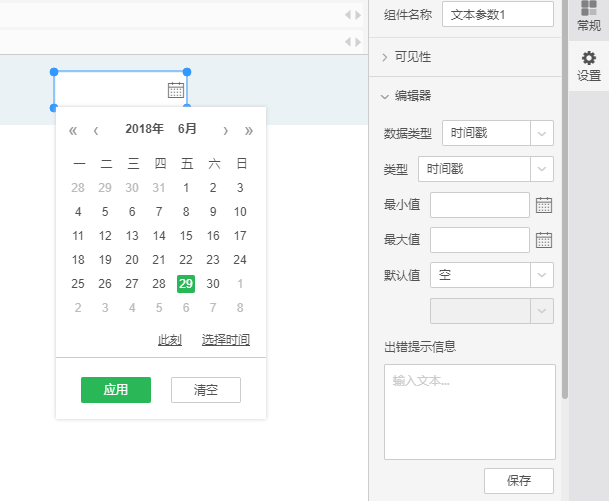Click the properties panel vertical scrollbar
Screen dimensions: 609x501
[x=565, y=199]
